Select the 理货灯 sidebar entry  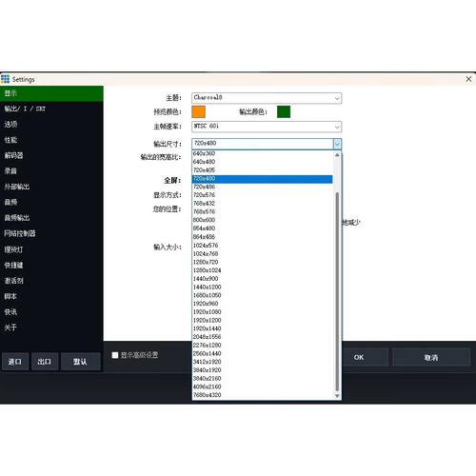click(x=51, y=249)
